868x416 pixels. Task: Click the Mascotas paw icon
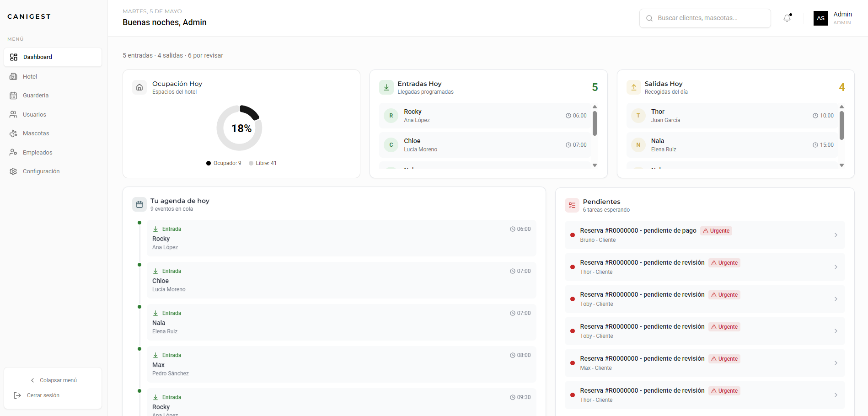point(14,133)
